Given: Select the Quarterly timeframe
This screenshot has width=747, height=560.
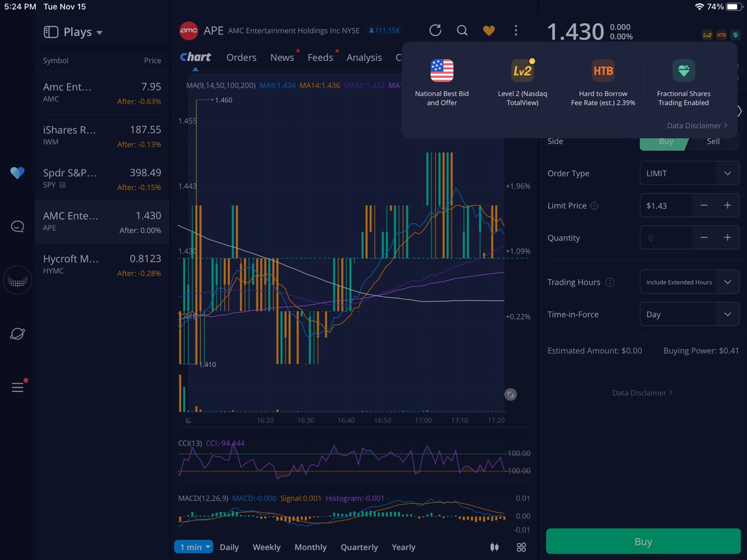Looking at the screenshot, I should (359, 547).
